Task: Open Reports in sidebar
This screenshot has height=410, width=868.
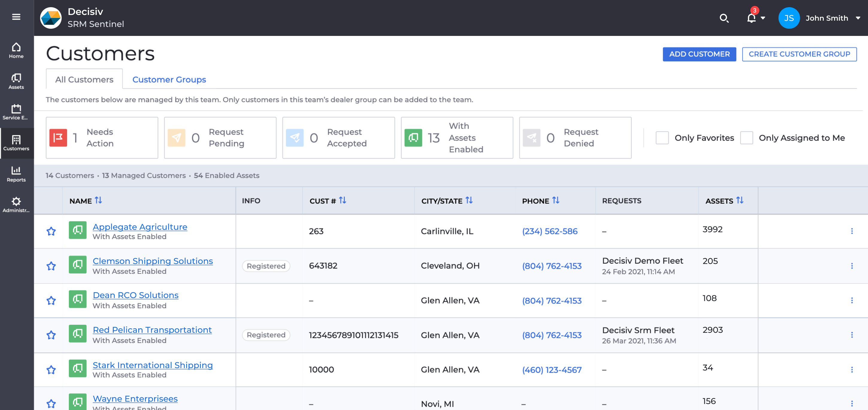Action: pyautogui.click(x=16, y=174)
